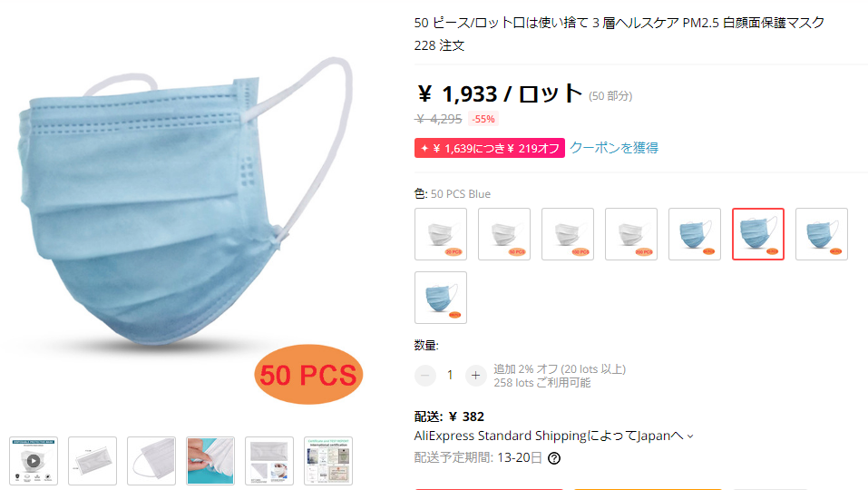Viewport: 868px width, 490px height.
Task: View the white mask ear-loop closeup thumbnail
Action: click(x=151, y=461)
